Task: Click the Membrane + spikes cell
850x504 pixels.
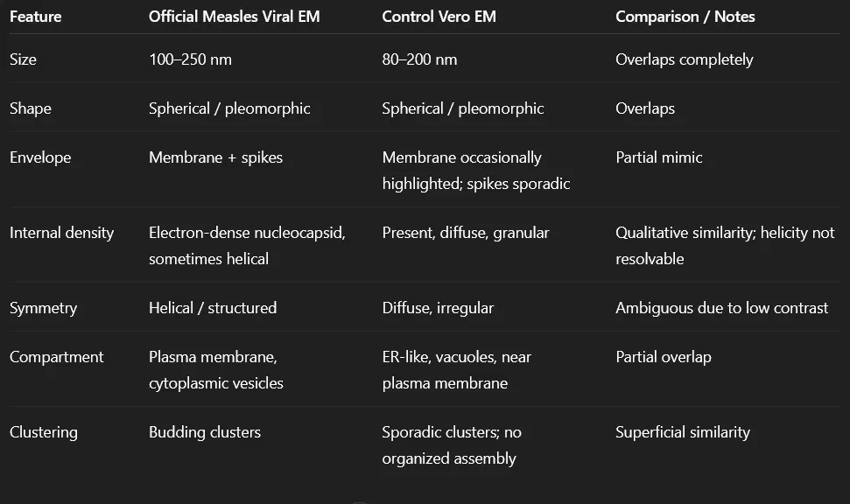Action: tap(215, 157)
